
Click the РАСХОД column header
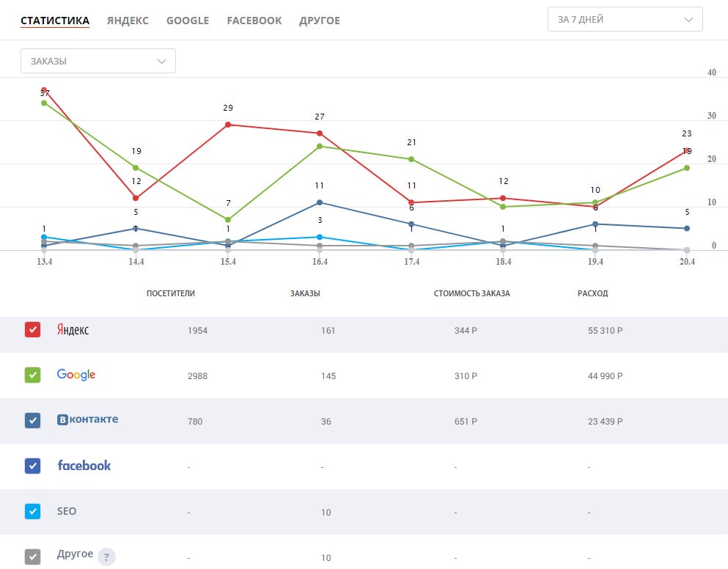(x=593, y=293)
